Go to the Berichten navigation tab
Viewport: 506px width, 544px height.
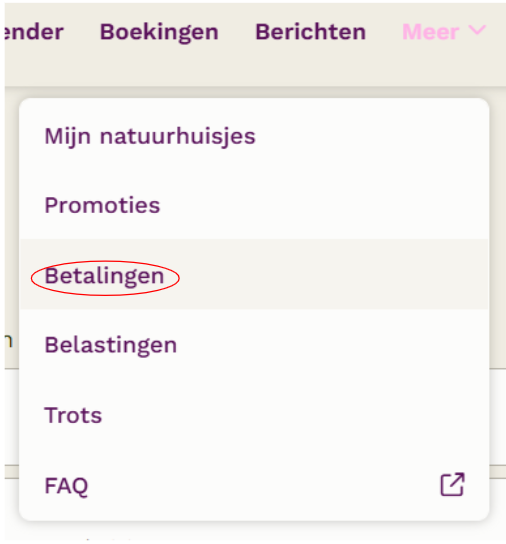tap(311, 32)
